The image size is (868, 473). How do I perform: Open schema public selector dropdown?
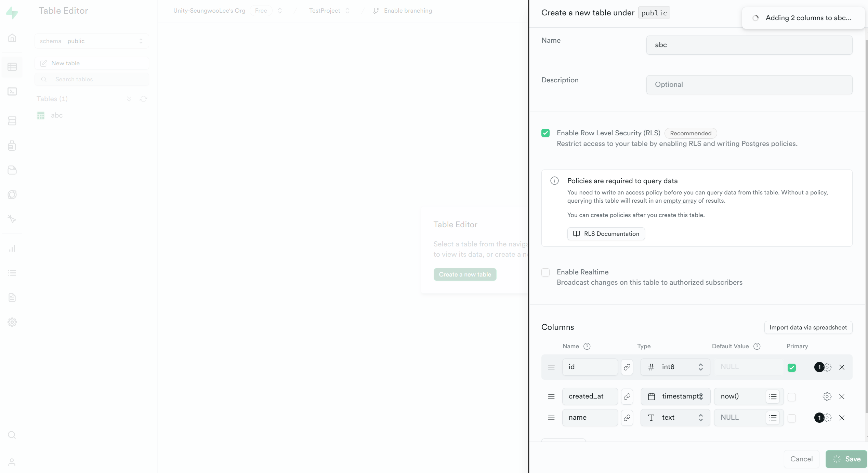click(92, 41)
